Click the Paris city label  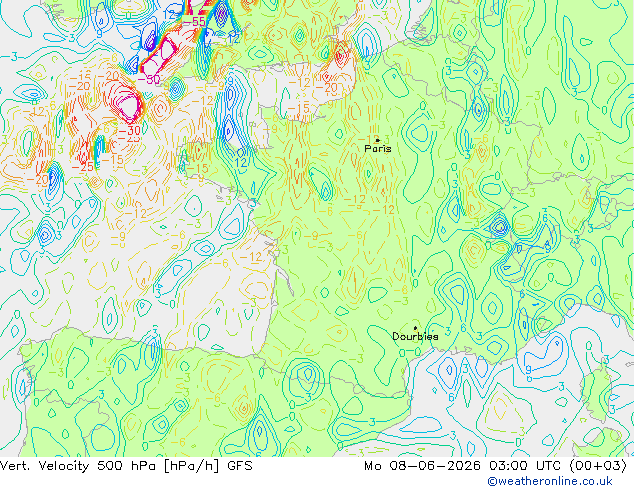(x=378, y=148)
